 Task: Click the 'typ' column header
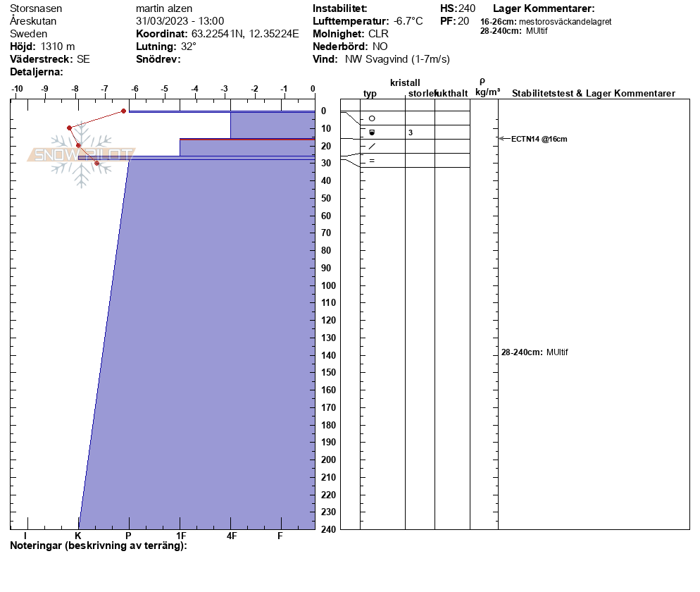click(x=370, y=93)
